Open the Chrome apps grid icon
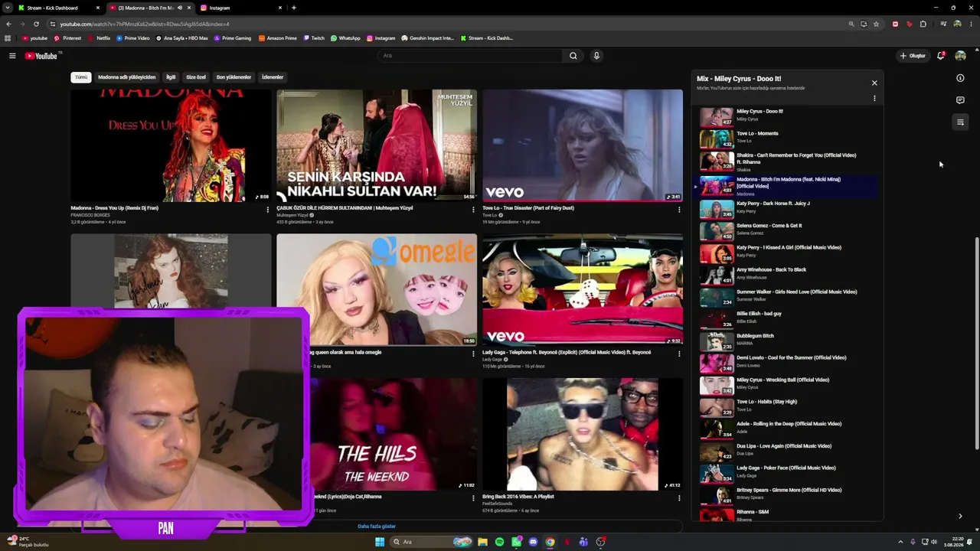The width and height of the screenshot is (980, 551). click(8, 38)
